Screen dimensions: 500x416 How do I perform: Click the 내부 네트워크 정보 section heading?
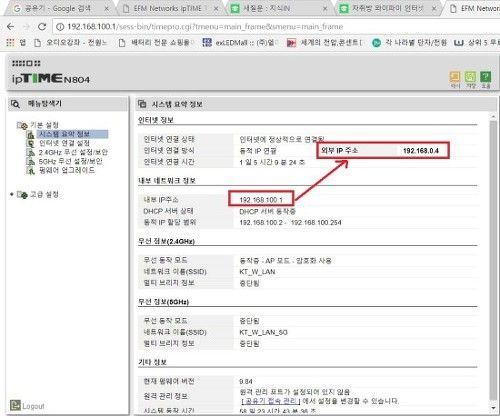click(x=167, y=180)
